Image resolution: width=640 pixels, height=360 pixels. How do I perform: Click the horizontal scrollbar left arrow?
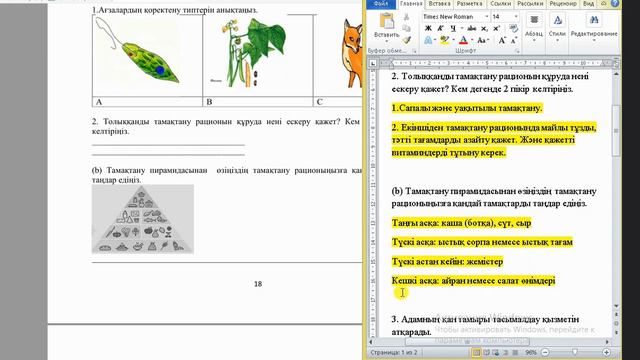(371, 341)
